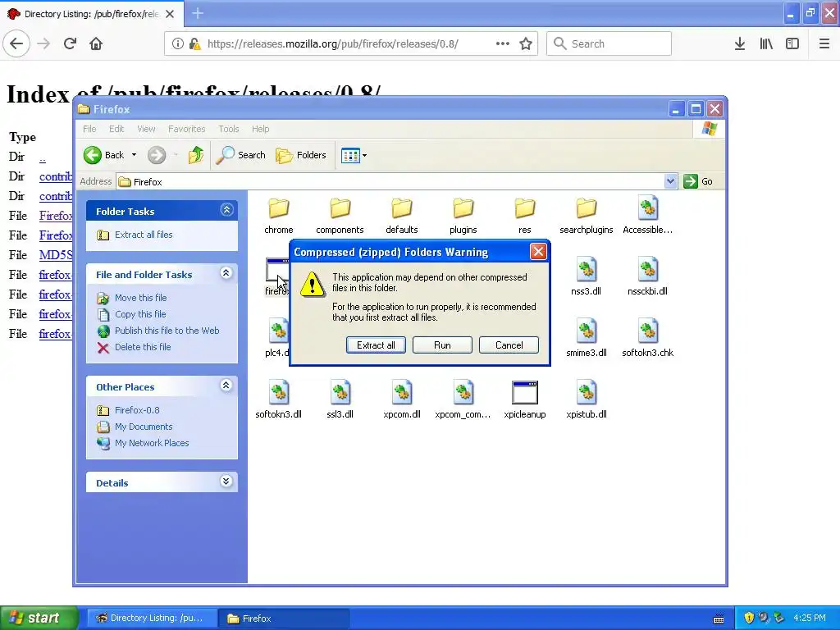Collapse the Other Places panel
Screen dimensions: 840x630
(x=226, y=386)
